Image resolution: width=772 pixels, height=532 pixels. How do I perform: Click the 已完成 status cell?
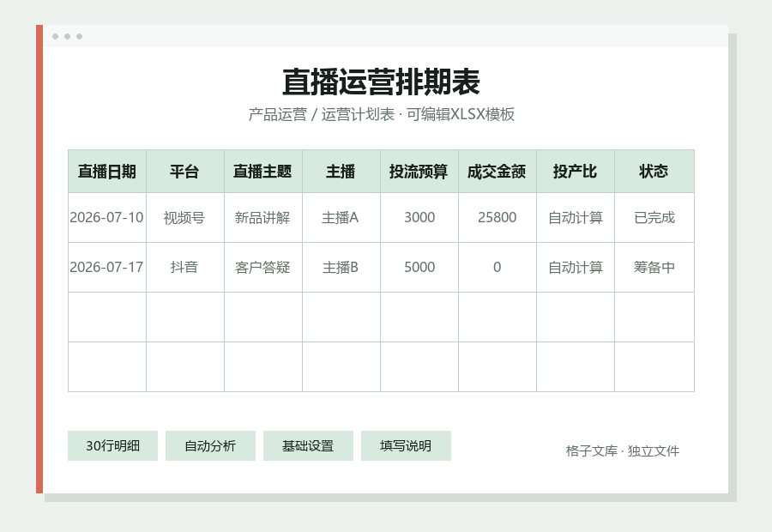coord(654,218)
